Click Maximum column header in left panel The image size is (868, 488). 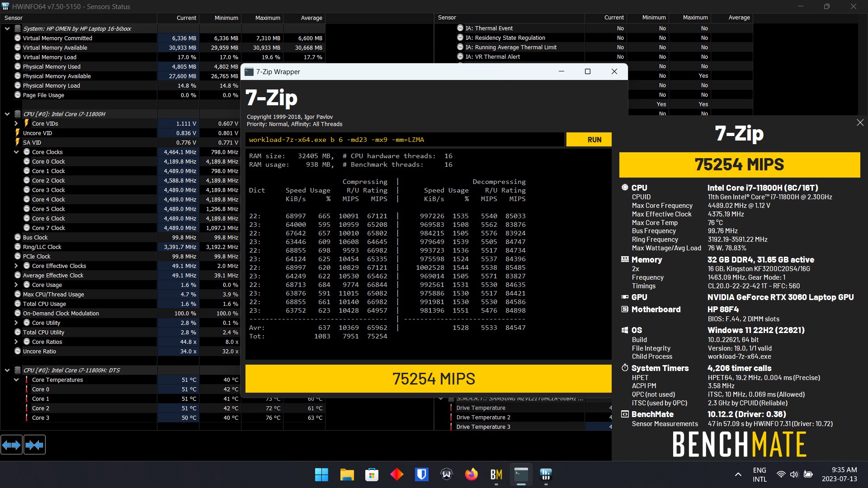263,18
